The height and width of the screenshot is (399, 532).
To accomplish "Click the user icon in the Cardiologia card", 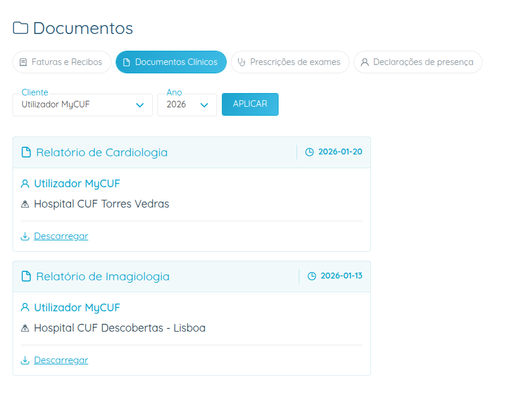I will tap(25, 184).
